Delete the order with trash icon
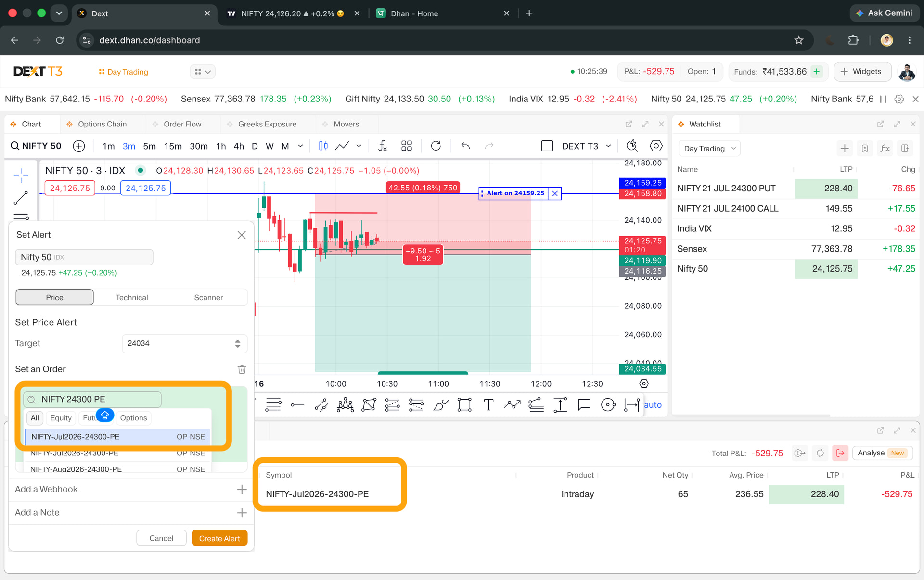 242,369
